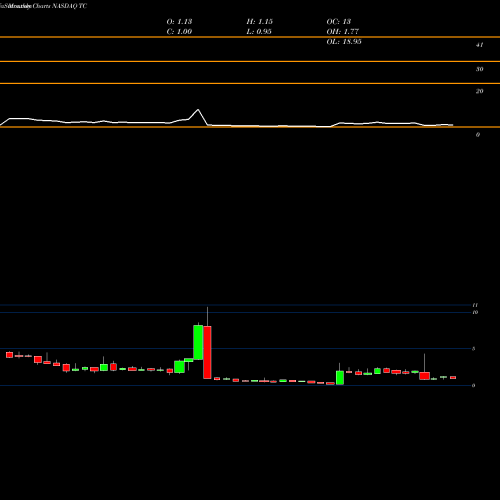Select the tallest red candlestick

(207, 352)
